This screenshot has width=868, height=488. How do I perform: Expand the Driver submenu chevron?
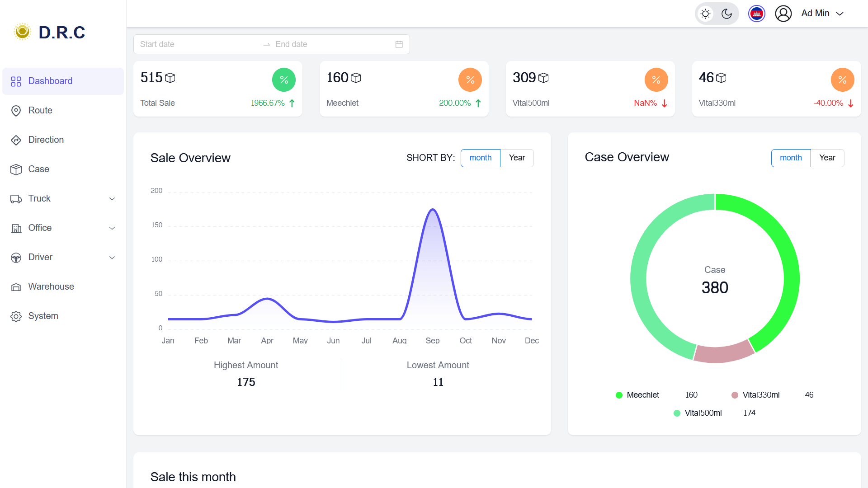tap(112, 258)
